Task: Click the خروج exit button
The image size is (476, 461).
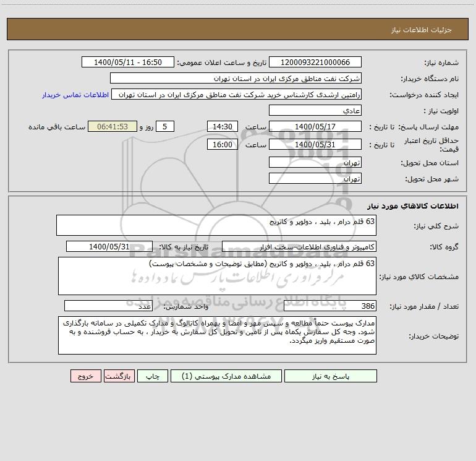Action: click(85, 376)
